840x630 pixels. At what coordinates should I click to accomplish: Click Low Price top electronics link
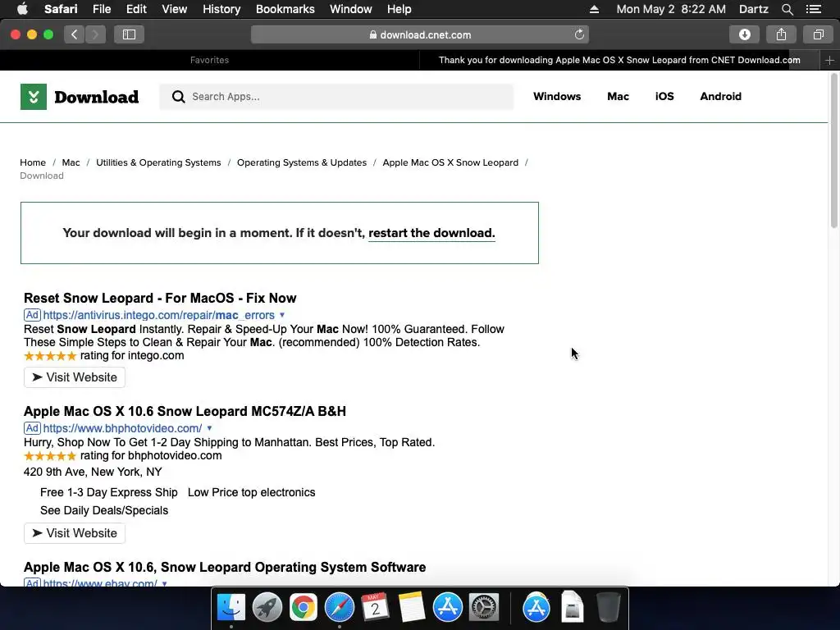pyautogui.click(x=251, y=492)
